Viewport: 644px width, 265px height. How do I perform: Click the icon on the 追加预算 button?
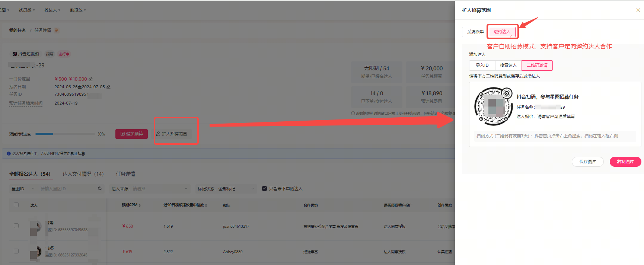coord(122,134)
